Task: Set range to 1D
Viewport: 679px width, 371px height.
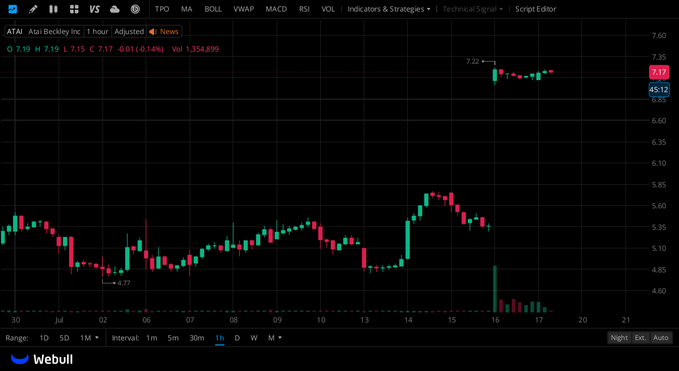Action: pyautogui.click(x=44, y=338)
